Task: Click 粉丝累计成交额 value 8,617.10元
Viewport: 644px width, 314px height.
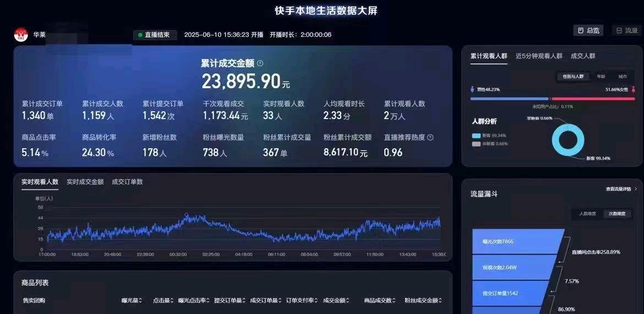Action: tap(346, 153)
